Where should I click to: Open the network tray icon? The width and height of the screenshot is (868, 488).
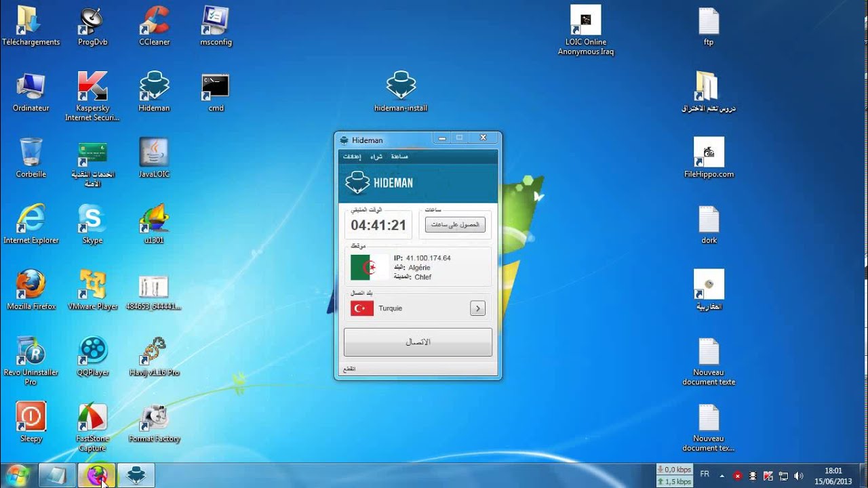[x=783, y=476]
